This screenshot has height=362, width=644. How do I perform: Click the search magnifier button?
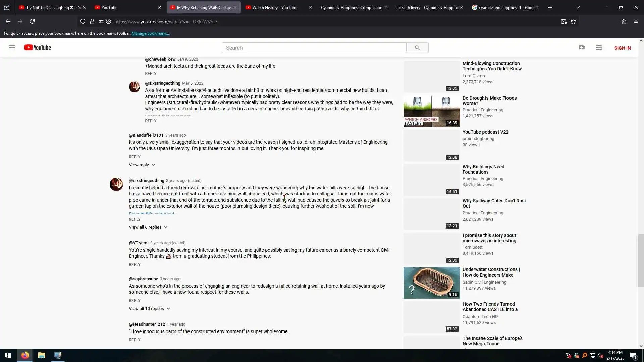tap(417, 48)
